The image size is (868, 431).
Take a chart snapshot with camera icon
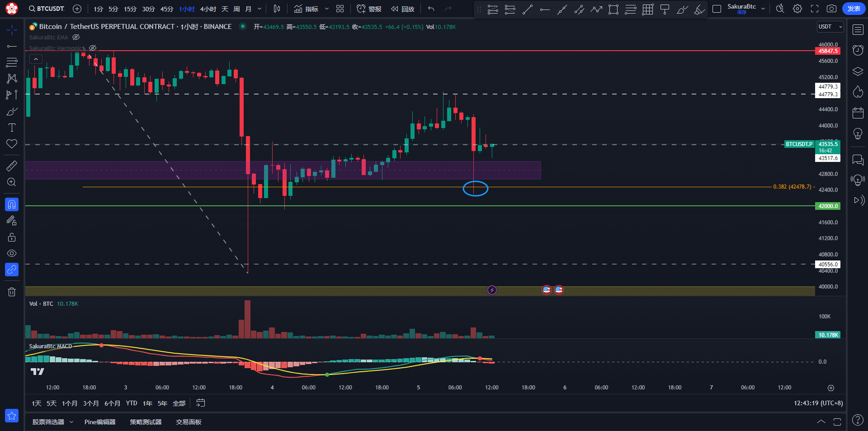pyautogui.click(x=831, y=9)
